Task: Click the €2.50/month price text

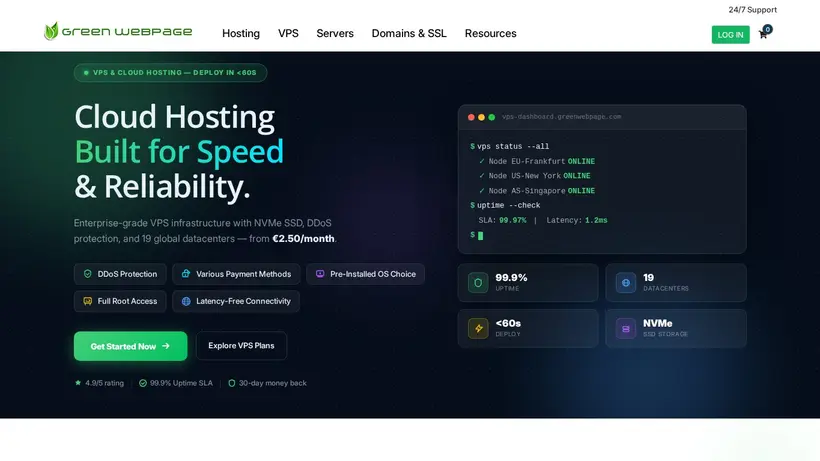Action: point(303,239)
